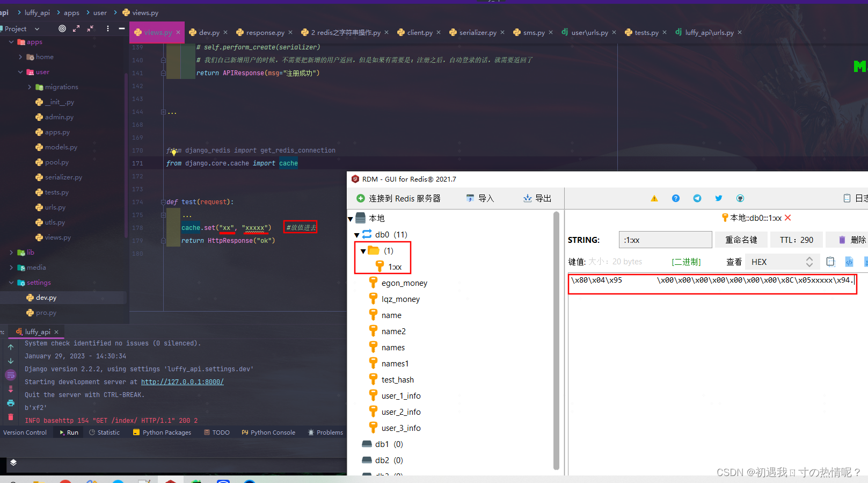Image resolution: width=868 pixels, height=483 pixels.
Task: Hide the Project tool window
Action: pyautogui.click(x=122, y=28)
